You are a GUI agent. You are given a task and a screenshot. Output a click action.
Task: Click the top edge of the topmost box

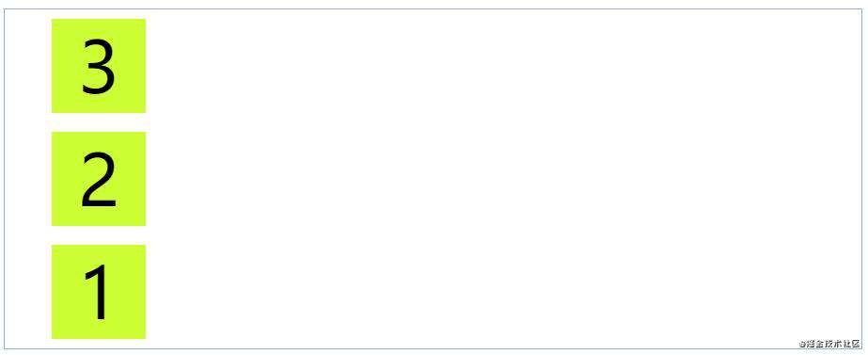pyautogui.click(x=99, y=20)
